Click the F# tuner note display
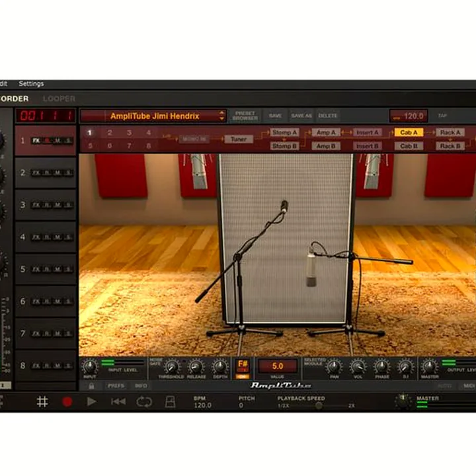Viewport: 476px width, 476px height. (x=243, y=366)
